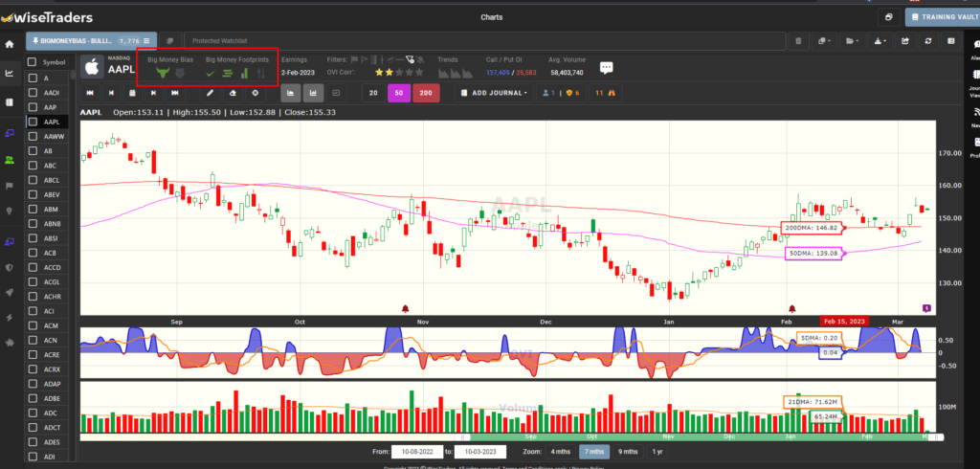Step back one bar in the chart
The image size is (980, 469).
111,93
